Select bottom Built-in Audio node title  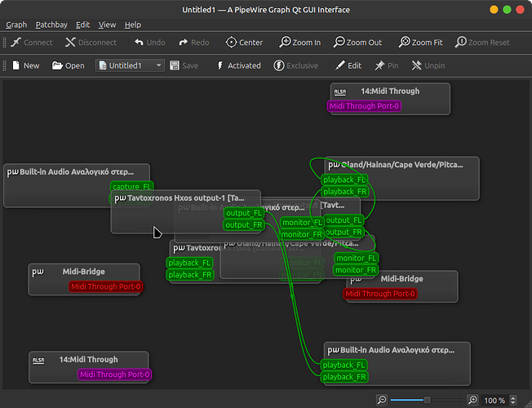point(397,350)
